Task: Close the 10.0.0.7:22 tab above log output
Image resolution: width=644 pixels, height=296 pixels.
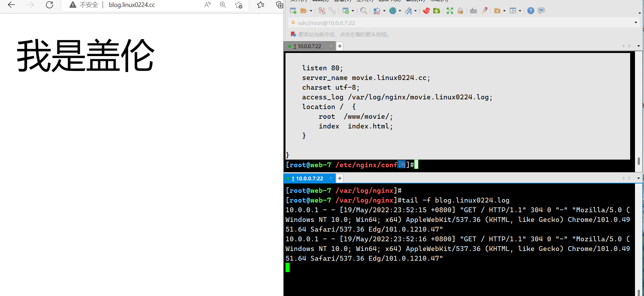Action: (x=331, y=178)
